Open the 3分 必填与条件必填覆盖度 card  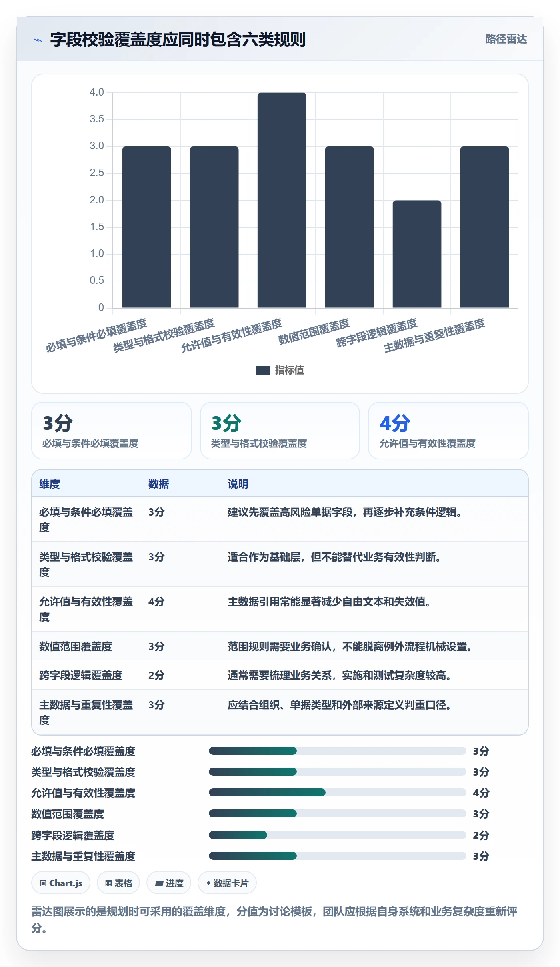[112, 431]
